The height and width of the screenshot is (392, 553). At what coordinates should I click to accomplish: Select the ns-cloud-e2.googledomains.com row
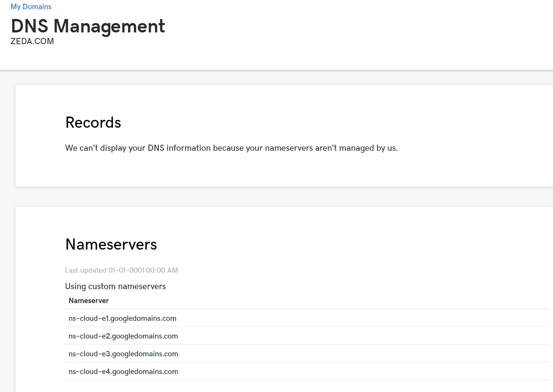click(123, 336)
